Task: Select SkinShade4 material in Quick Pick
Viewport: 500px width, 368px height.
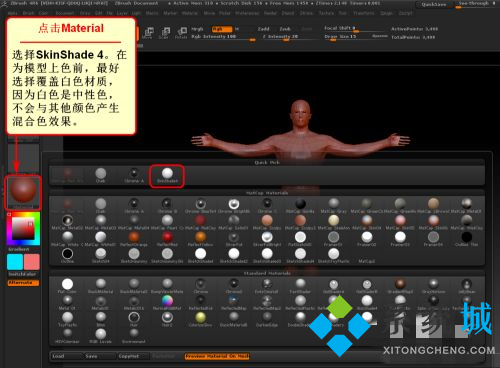Action: pyautogui.click(x=167, y=175)
